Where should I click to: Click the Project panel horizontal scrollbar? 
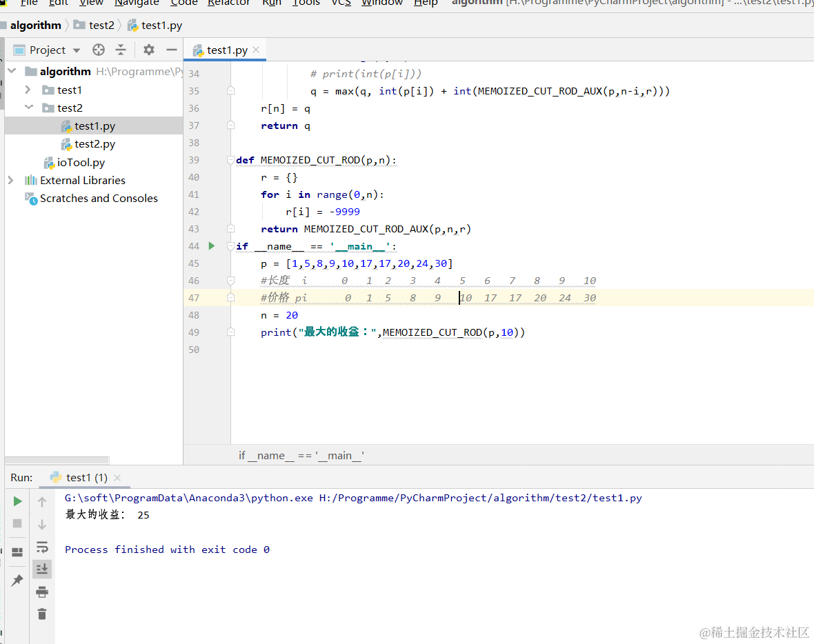[x=57, y=460]
